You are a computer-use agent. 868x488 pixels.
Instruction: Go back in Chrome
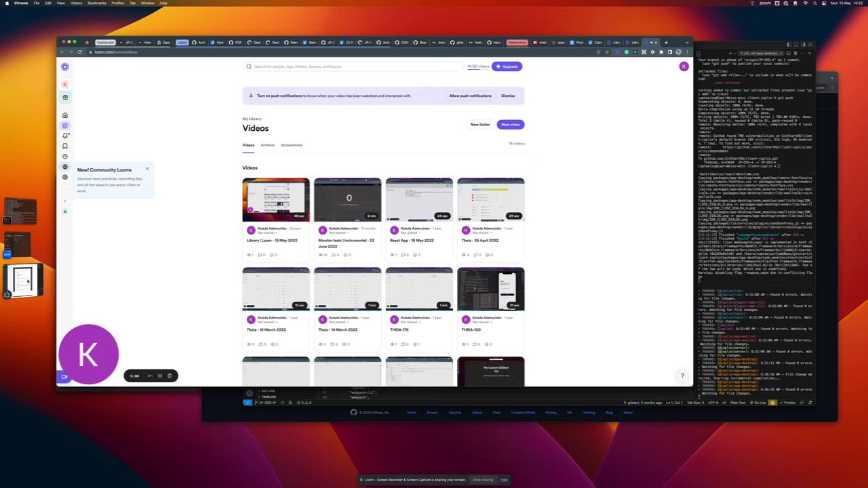62,52
